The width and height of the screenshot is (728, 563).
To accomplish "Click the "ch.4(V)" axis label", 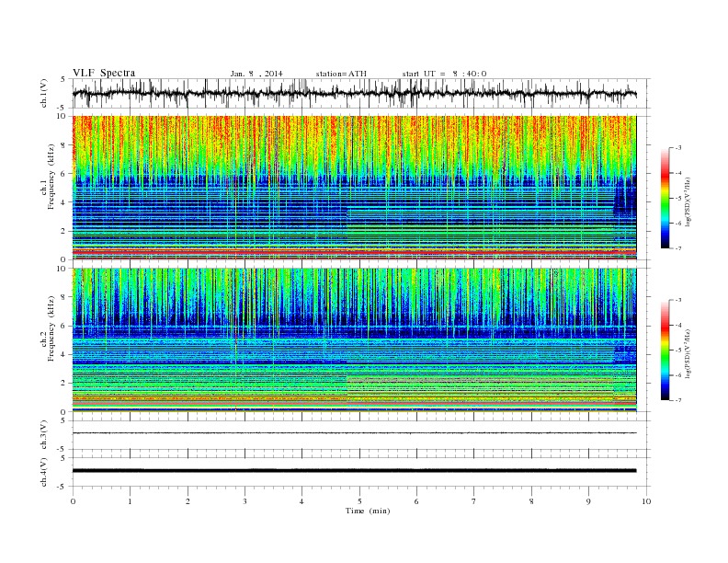I will click(x=44, y=472).
